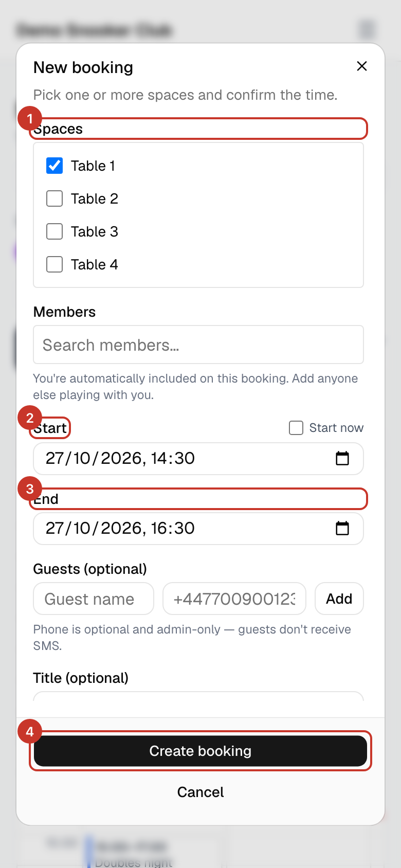This screenshot has width=401, height=868.
Task: Click the Table 1 label text
Action: 93,166
